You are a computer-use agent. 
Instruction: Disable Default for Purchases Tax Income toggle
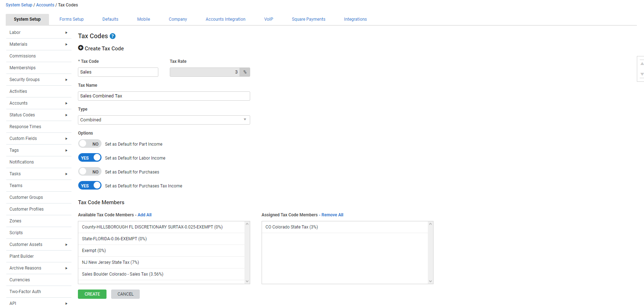[x=90, y=186]
